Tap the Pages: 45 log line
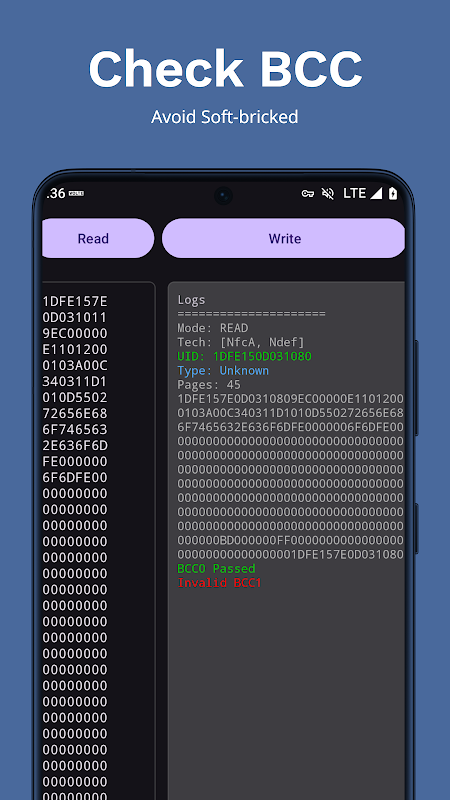This screenshot has height=800, width=450. (209, 384)
